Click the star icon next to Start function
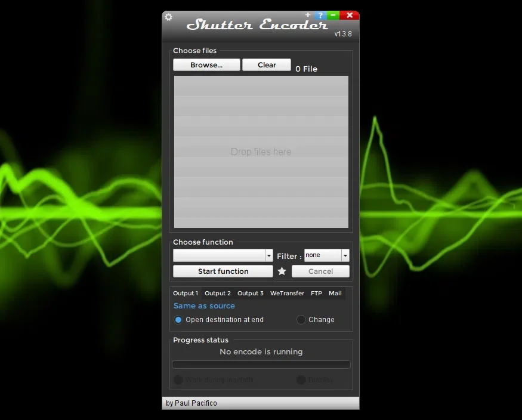The width and height of the screenshot is (522, 420). [x=282, y=271]
